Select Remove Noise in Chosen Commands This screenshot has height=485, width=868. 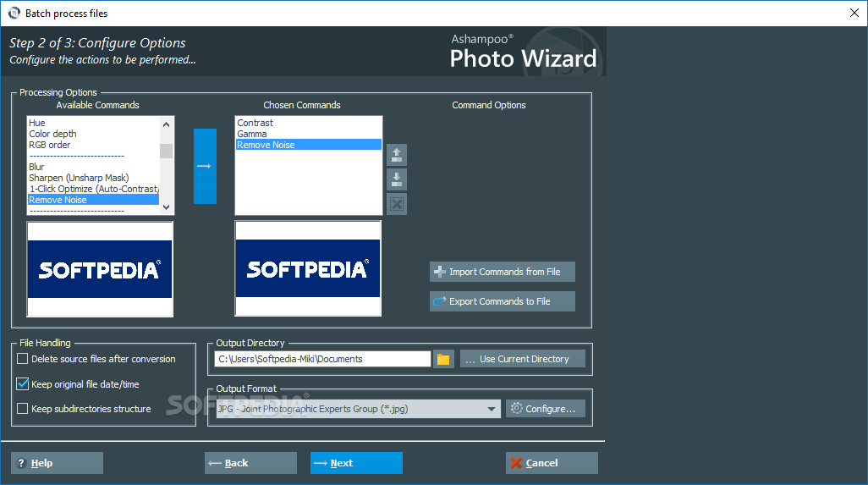click(308, 145)
